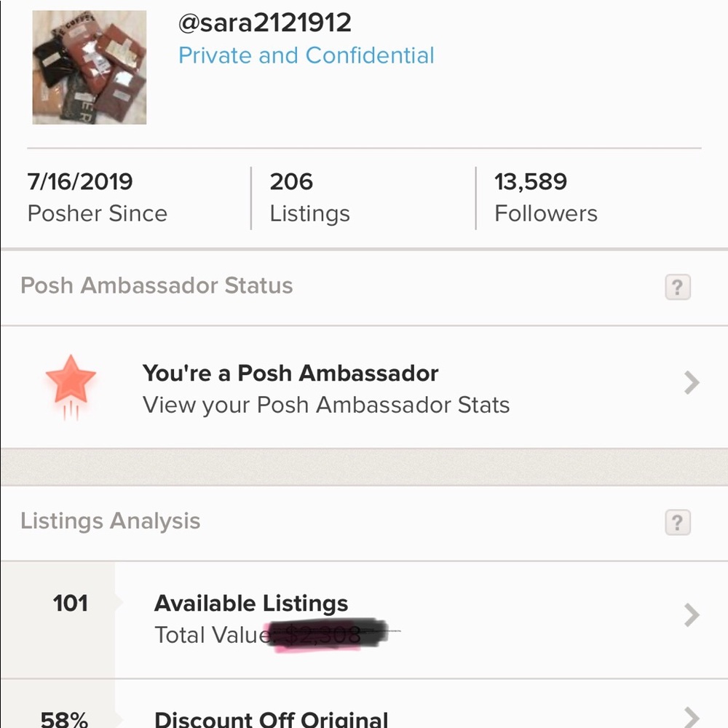
Task: Click the Posher Since date 7/16/2019
Action: pyautogui.click(x=97, y=197)
